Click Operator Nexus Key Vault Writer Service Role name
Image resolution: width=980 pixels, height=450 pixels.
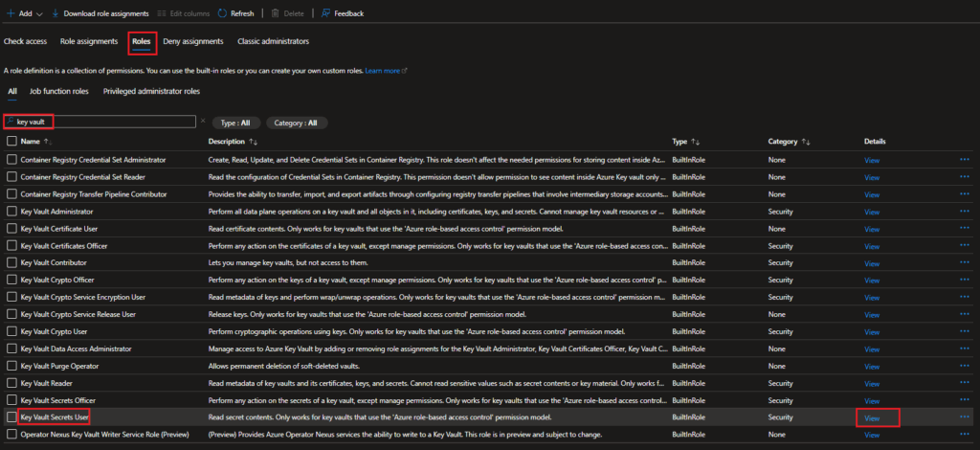pos(105,435)
